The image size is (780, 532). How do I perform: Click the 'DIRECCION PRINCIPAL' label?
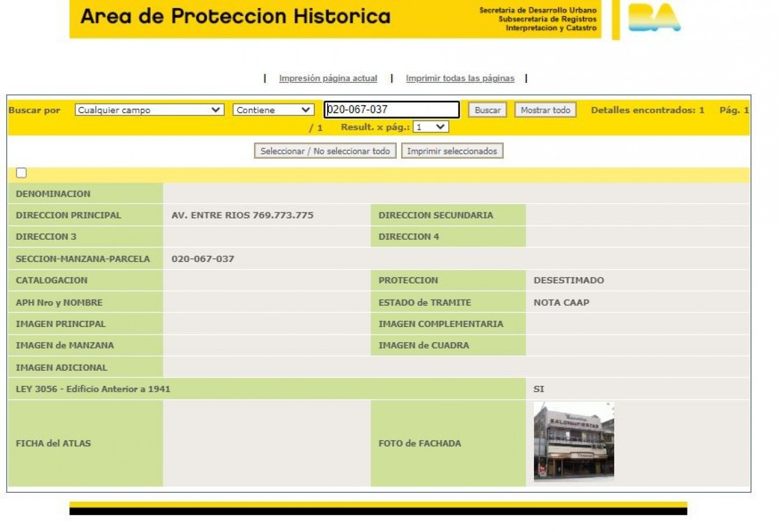(x=68, y=215)
